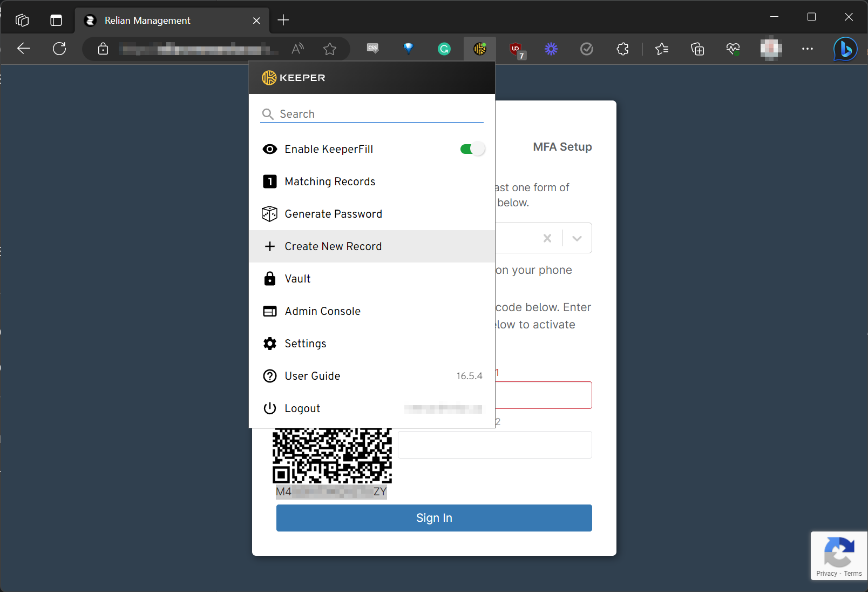
Task: Click in the Keeper Search field
Action: pos(372,114)
